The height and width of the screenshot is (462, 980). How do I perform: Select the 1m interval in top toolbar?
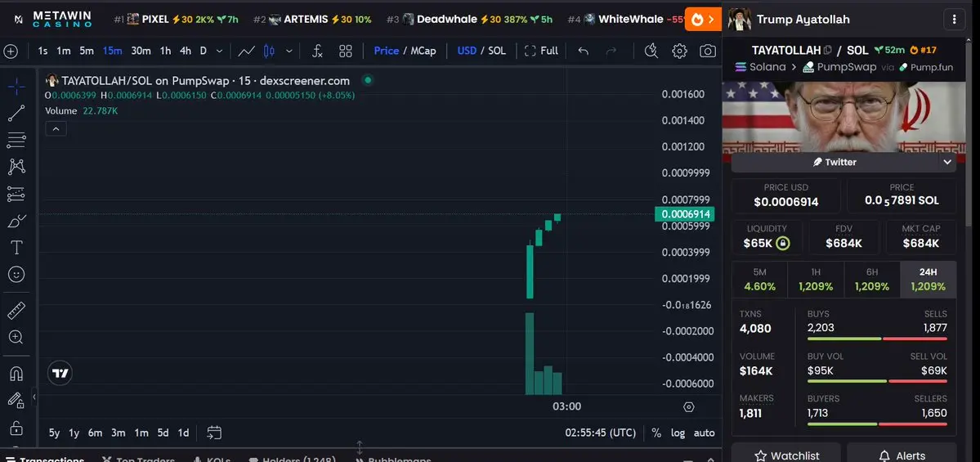point(64,51)
